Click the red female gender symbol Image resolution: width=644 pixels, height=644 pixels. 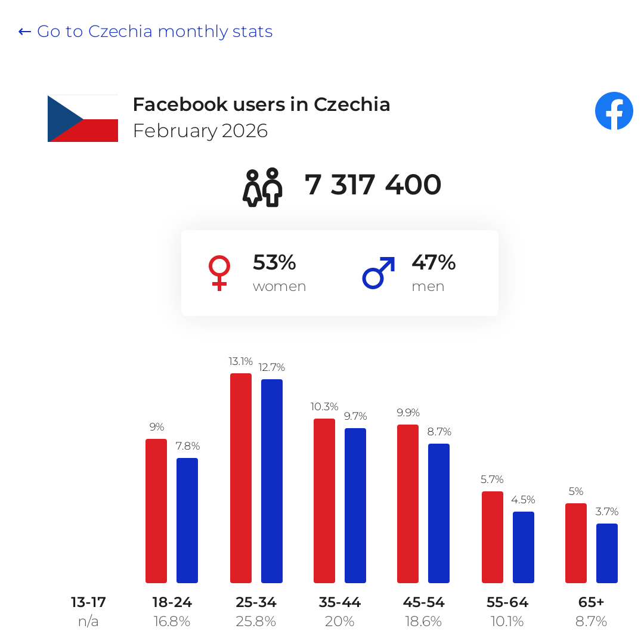(x=219, y=273)
